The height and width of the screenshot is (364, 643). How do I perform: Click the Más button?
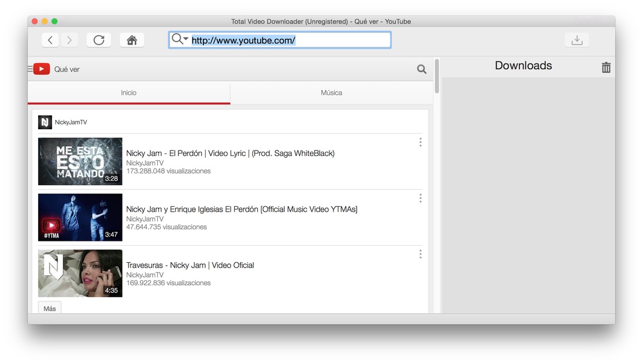pos(50,308)
